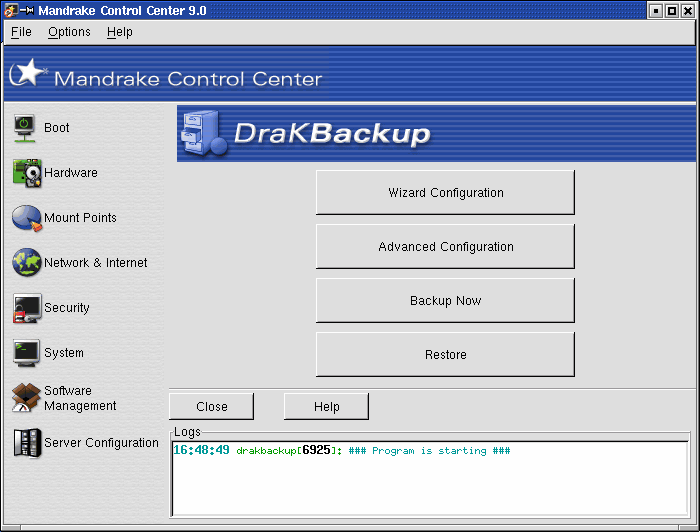Click the Logs frame label

pos(188,432)
